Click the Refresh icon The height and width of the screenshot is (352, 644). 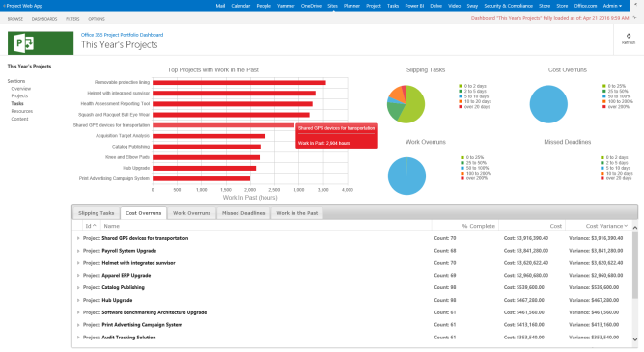628,36
